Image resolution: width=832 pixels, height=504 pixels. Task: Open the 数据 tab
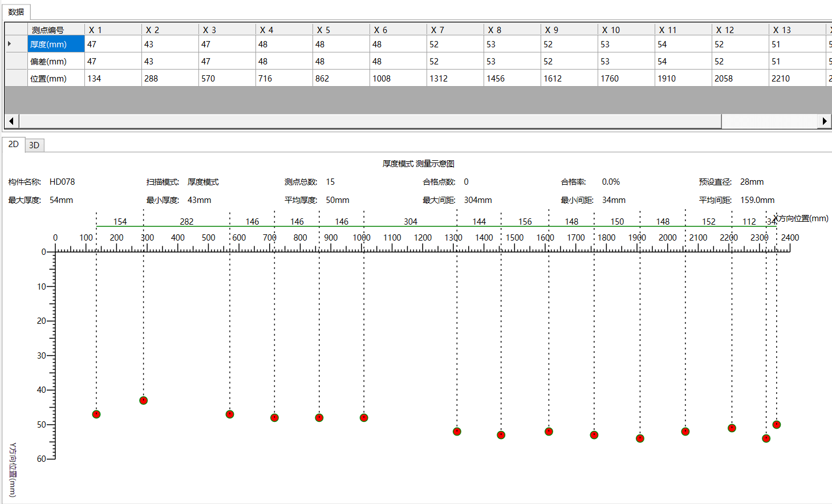(x=16, y=12)
